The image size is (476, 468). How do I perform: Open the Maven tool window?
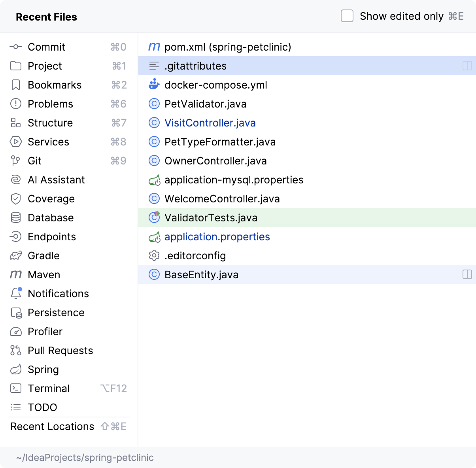pyautogui.click(x=44, y=275)
